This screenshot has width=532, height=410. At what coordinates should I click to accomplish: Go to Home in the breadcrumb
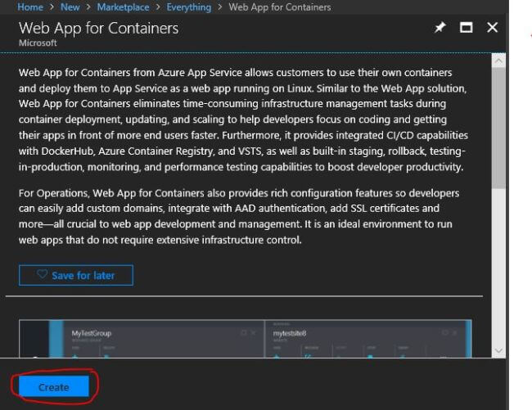(30, 7)
